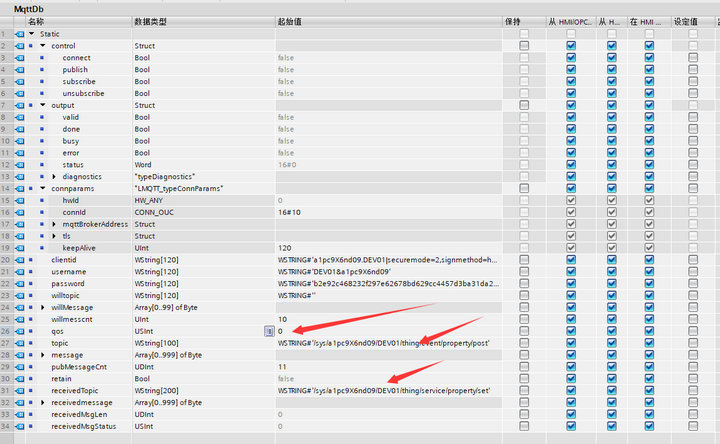Select the WString[120] data type of password
Image resolution: width=720 pixels, height=444 pixels.
(x=156, y=283)
